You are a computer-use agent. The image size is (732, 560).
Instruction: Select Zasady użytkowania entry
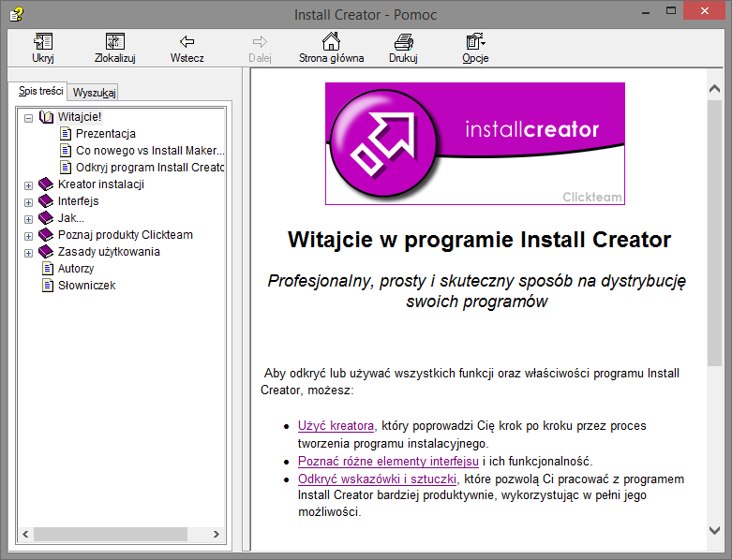pos(109,252)
